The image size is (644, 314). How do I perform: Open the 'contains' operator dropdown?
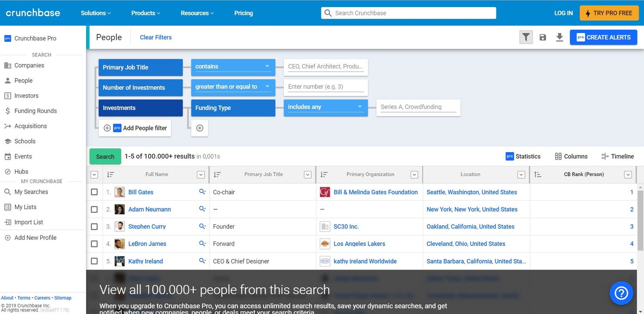point(233,67)
